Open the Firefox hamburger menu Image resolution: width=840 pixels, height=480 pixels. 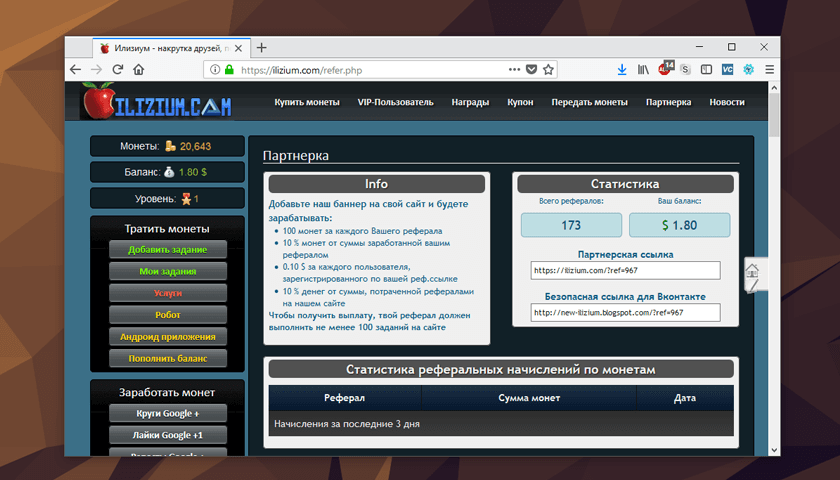[770, 70]
